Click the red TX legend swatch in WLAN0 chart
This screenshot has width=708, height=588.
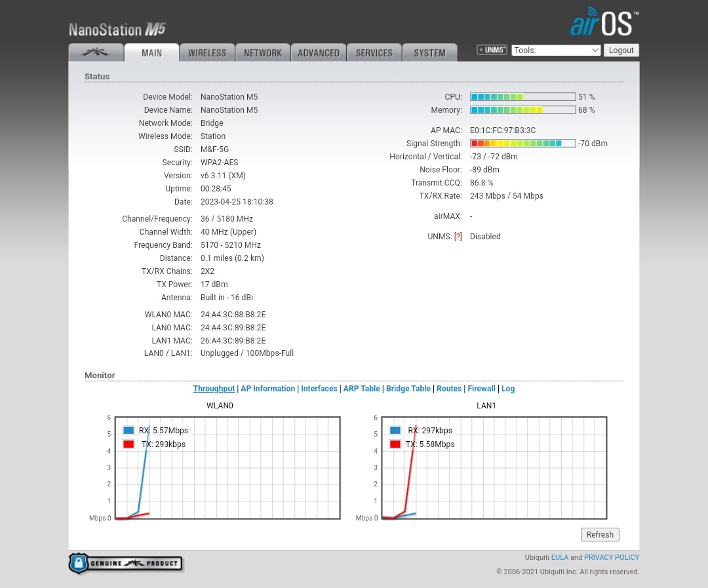click(128, 444)
